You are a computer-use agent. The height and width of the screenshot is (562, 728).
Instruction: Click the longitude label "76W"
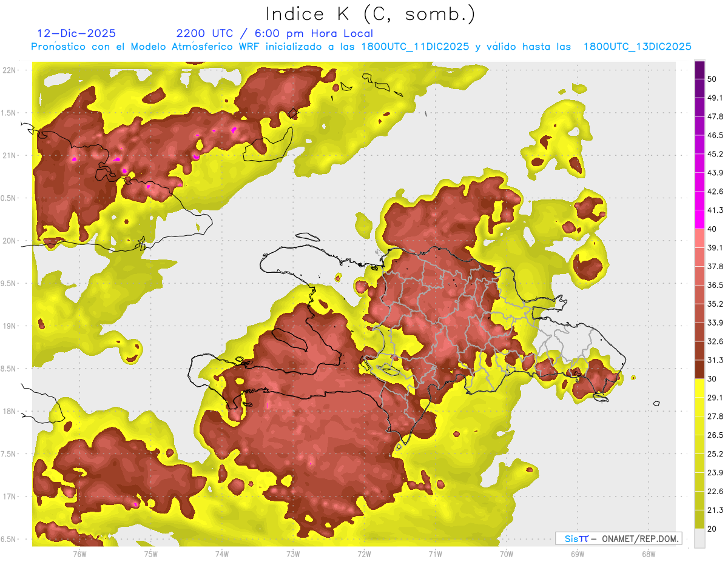79,554
